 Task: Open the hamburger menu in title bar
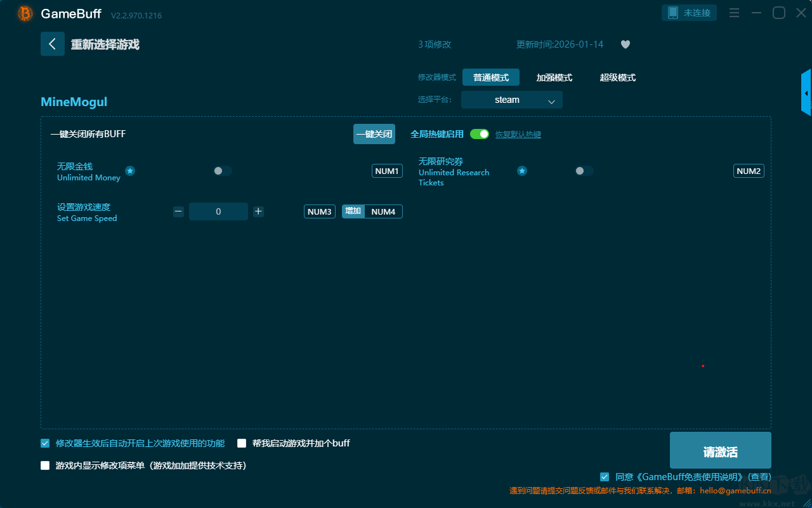click(x=734, y=13)
